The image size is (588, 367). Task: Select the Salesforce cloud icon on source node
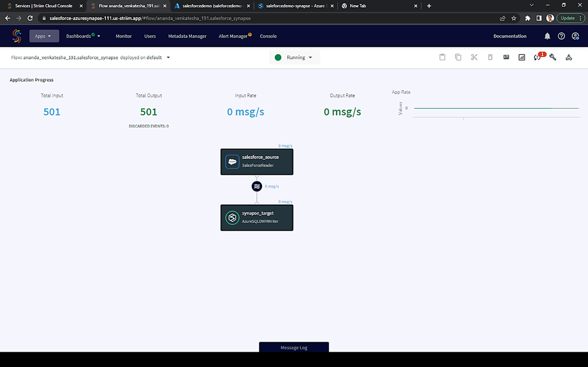tap(232, 162)
